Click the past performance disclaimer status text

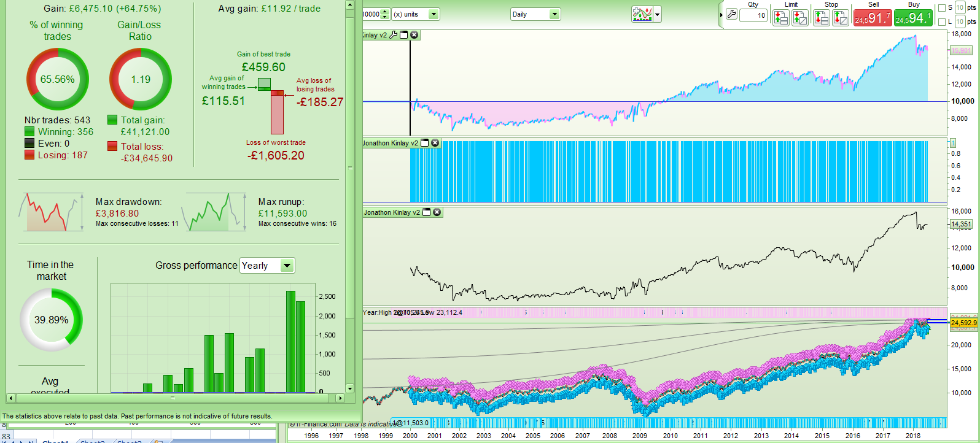click(x=137, y=416)
